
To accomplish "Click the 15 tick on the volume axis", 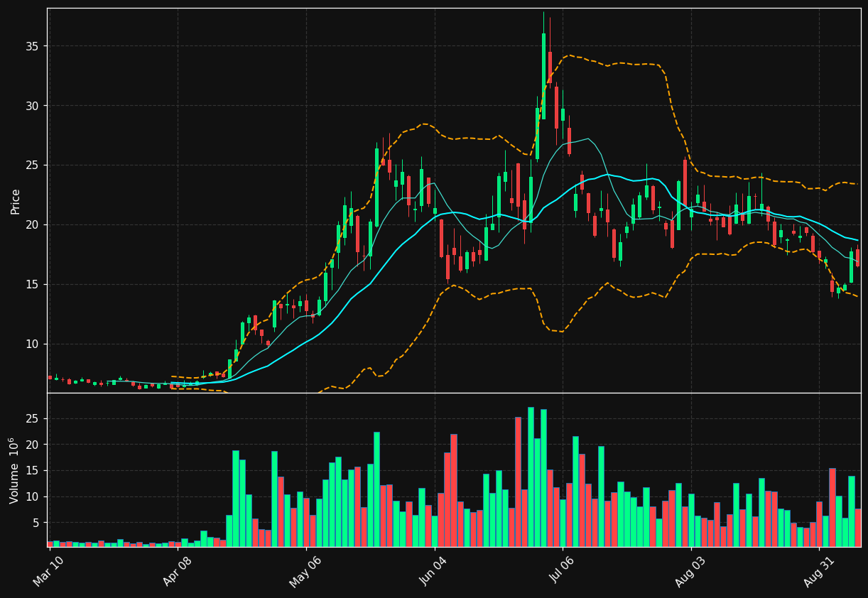I will (x=33, y=471).
